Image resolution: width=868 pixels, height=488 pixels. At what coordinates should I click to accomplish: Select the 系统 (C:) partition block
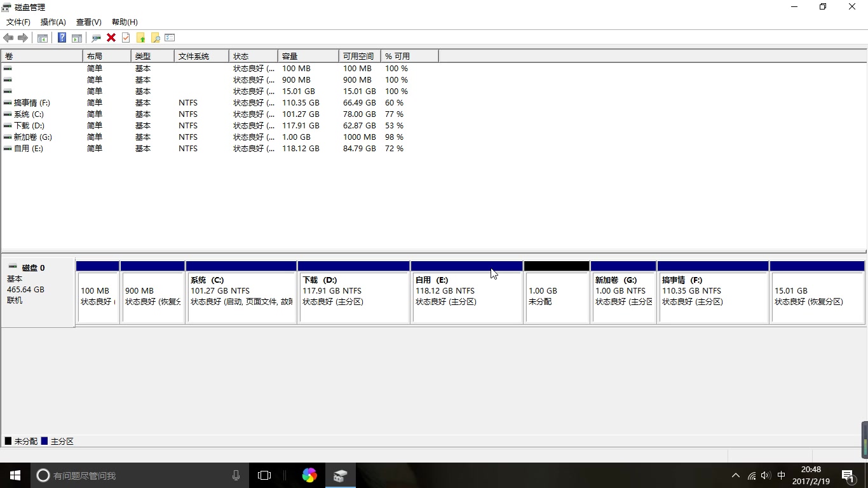point(241,292)
